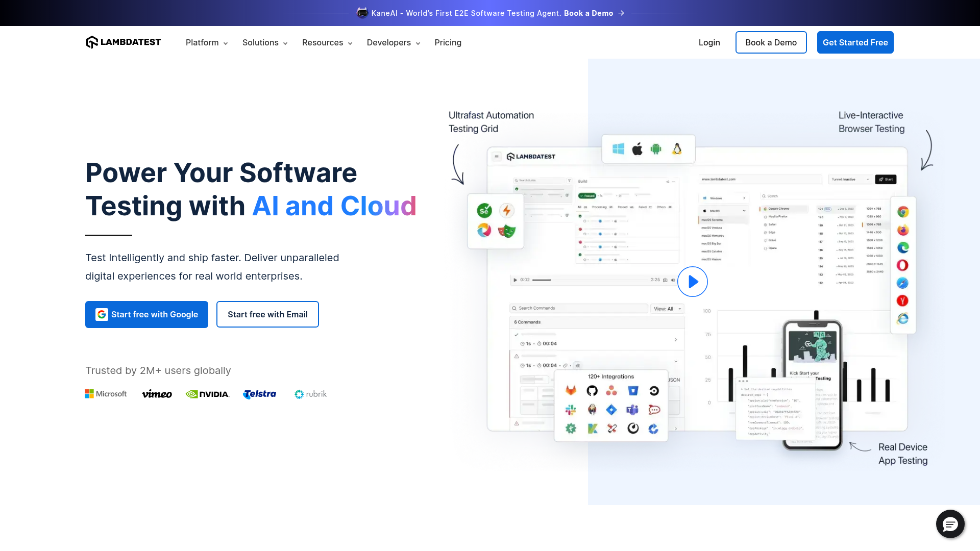
Task: Click the Katalon integration icon
Action: click(x=592, y=429)
